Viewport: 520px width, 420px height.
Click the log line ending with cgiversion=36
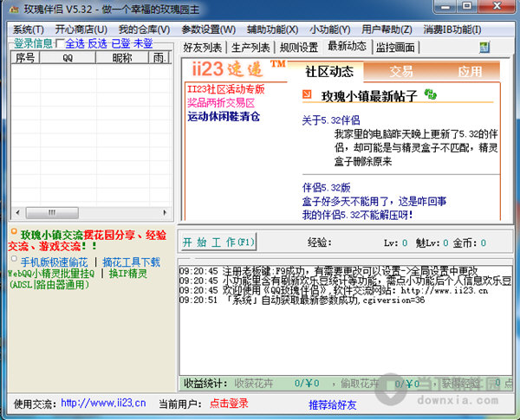click(x=302, y=300)
